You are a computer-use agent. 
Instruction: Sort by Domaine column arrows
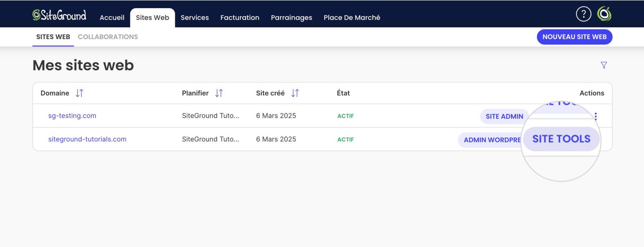[x=79, y=93]
